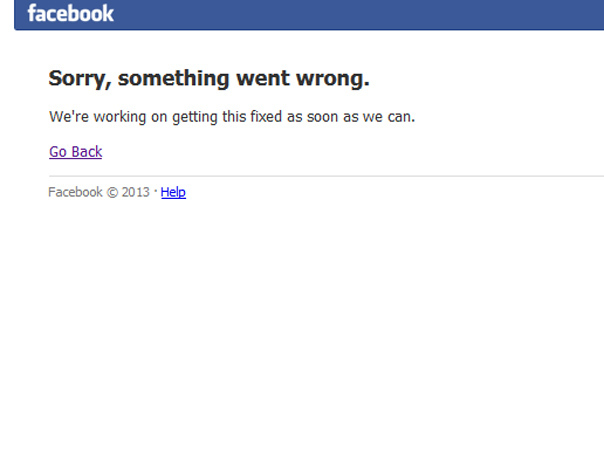Click the word "Sorry," in the heading

[80, 79]
